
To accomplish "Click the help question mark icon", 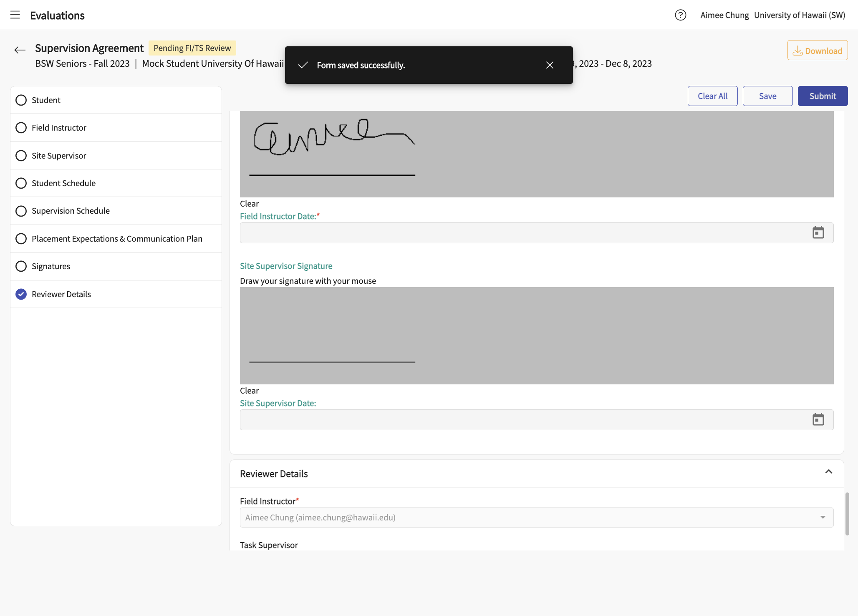I will pyautogui.click(x=680, y=15).
